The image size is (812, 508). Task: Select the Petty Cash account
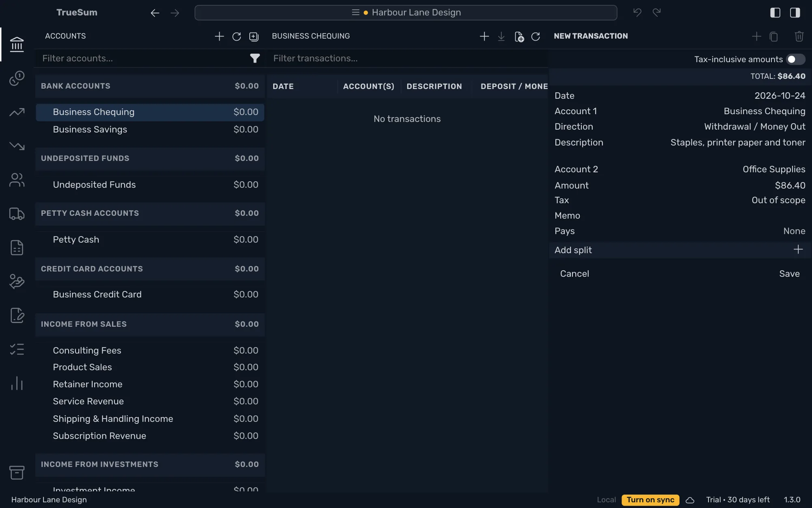(150, 240)
